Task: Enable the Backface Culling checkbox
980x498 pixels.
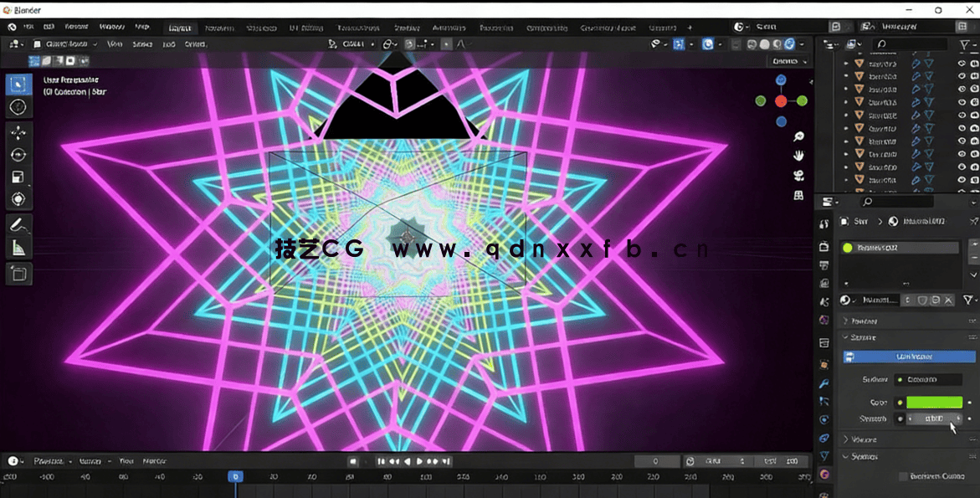Action: coord(903,476)
